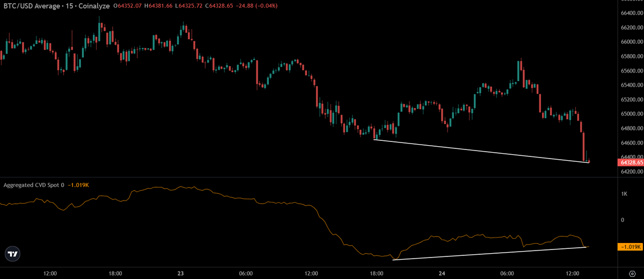Viewport: 644px width, 279px height.
Task: Click the first 18:00 time axis label
Action: [x=115, y=273]
